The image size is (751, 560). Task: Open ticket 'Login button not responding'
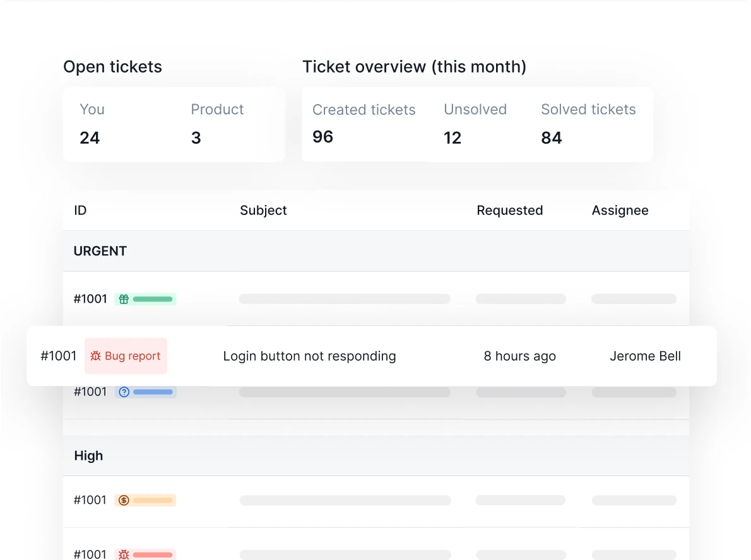(x=309, y=356)
